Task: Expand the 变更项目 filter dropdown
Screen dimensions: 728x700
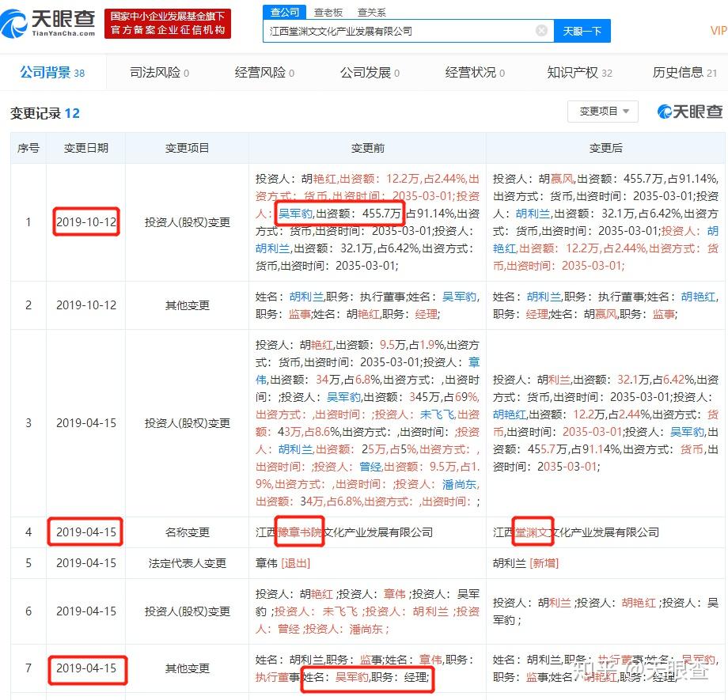Action: coord(603,112)
